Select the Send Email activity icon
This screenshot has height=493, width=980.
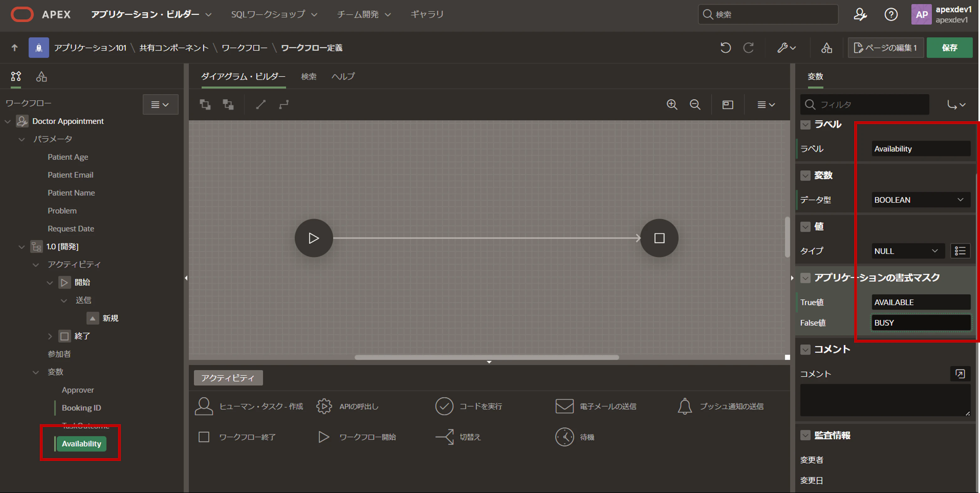(564, 406)
